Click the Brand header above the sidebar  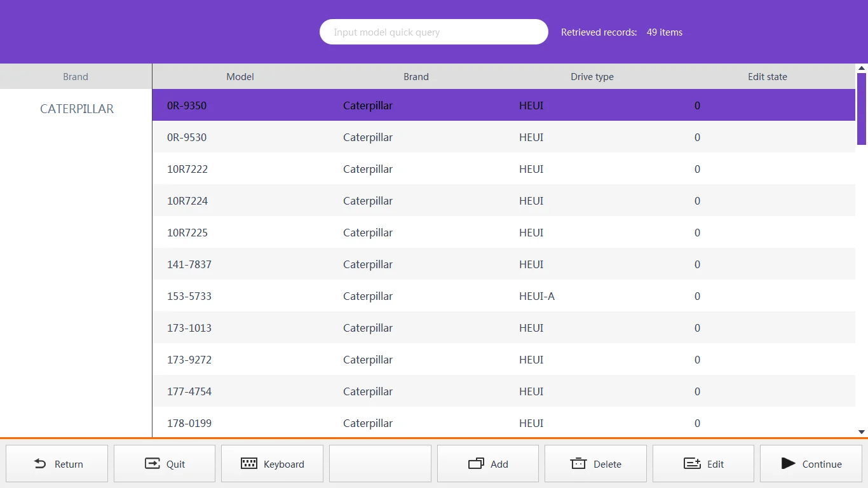(x=76, y=77)
